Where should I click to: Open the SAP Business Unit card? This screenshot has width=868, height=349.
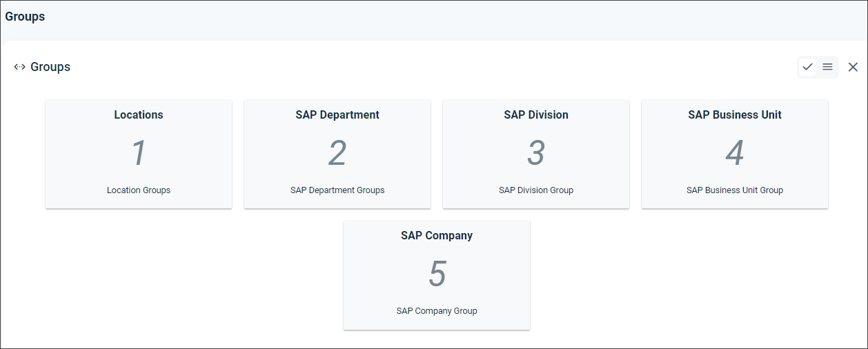tap(735, 154)
